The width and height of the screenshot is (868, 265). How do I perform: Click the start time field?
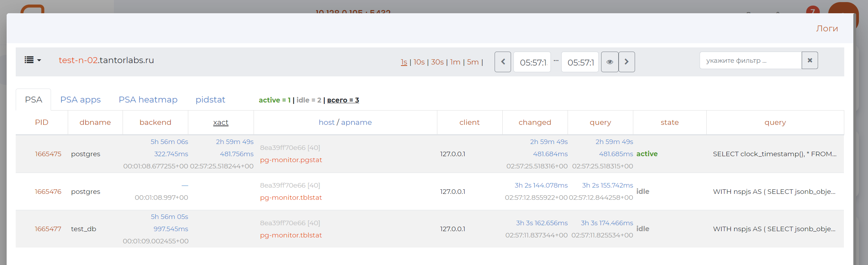(x=532, y=62)
